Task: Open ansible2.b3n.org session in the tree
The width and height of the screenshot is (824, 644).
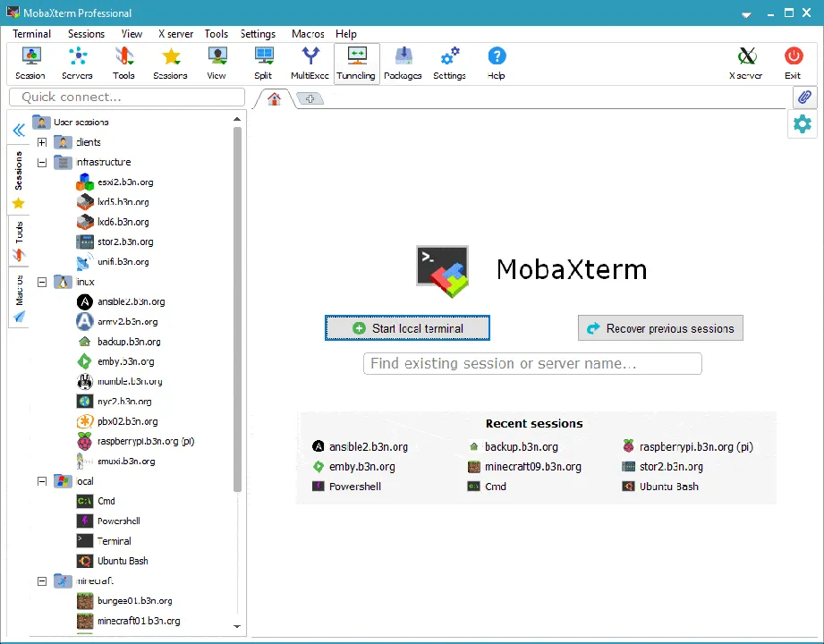Action: point(122,302)
